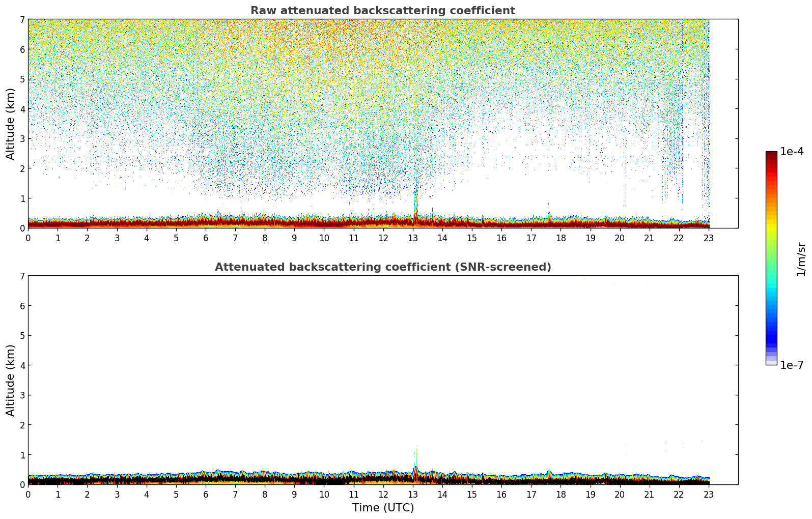812x519 pixels.
Task: Click the colorbar unit label '1/m/sr'
Action: click(801, 259)
